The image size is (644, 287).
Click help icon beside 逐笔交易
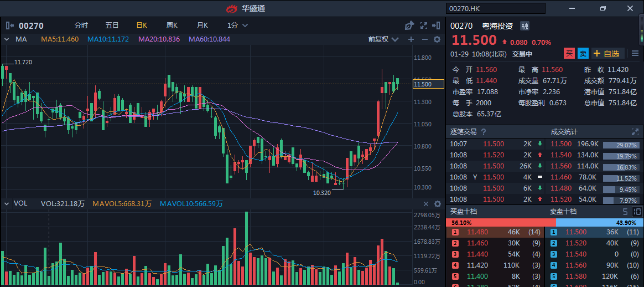(484, 132)
